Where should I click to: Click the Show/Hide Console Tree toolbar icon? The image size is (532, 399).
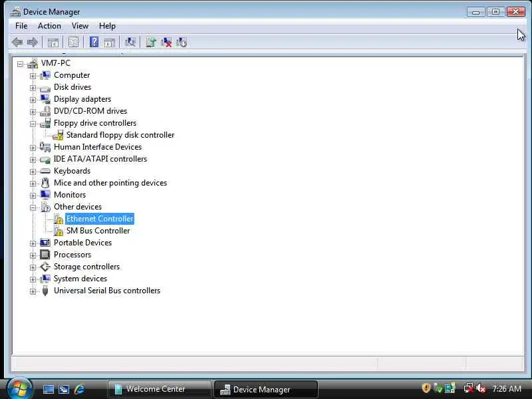pos(53,43)
